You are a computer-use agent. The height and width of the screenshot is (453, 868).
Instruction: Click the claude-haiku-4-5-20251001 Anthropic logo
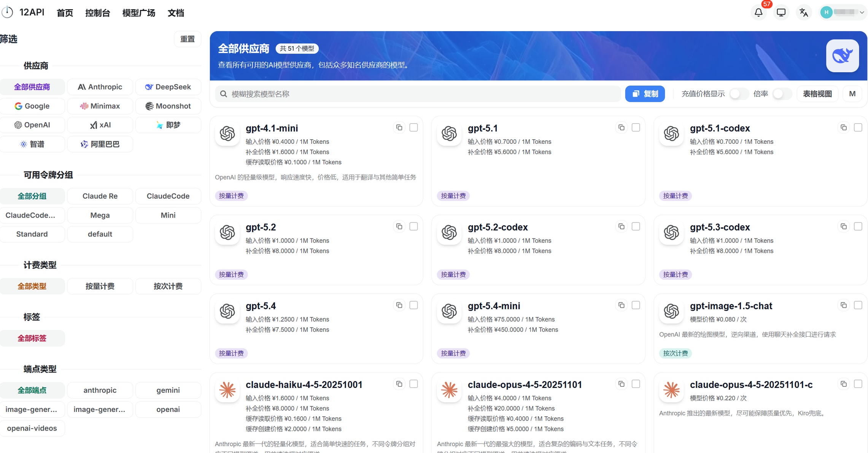click(227, 390)
